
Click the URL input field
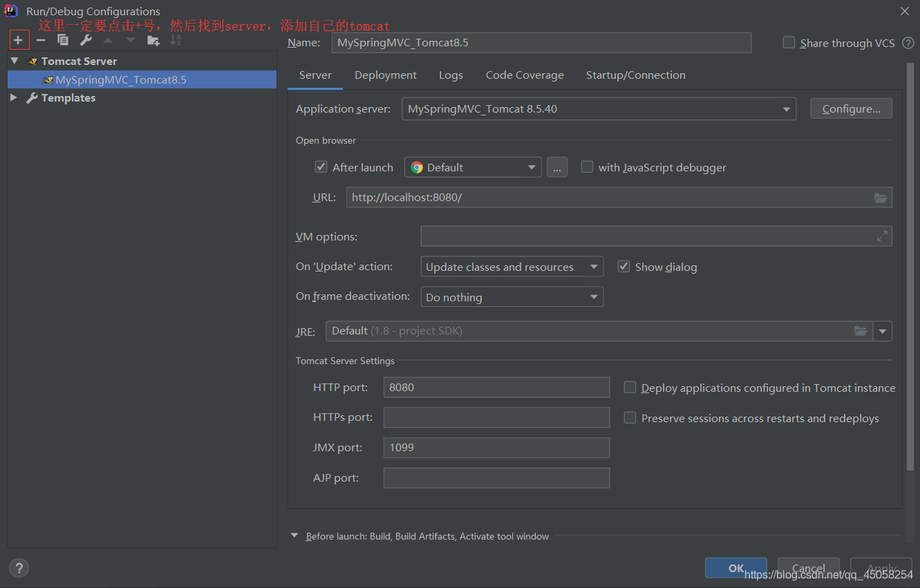[x=619, y=198]
